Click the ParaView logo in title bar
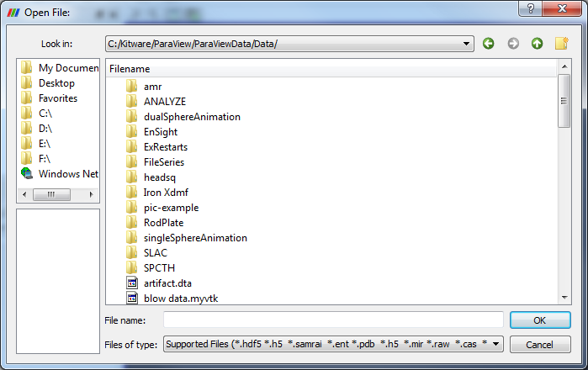Screen dimensions: 588x370 13,13
